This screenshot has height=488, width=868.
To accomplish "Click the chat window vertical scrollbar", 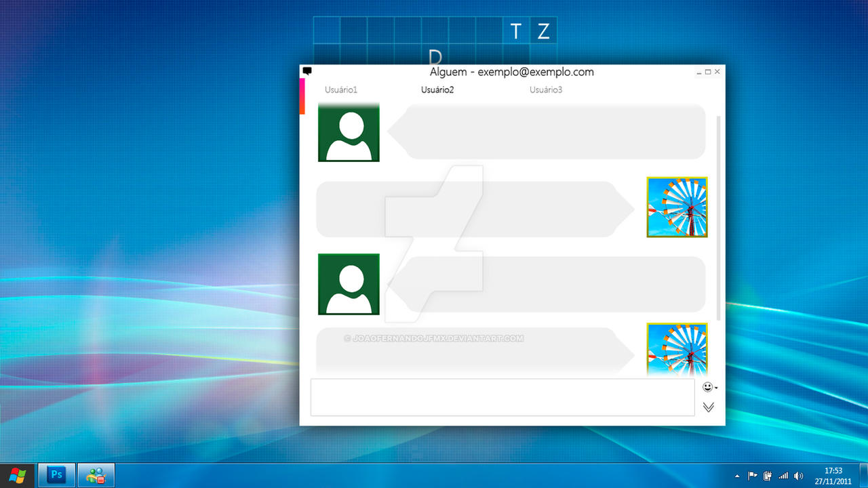I will coord(719,218).
